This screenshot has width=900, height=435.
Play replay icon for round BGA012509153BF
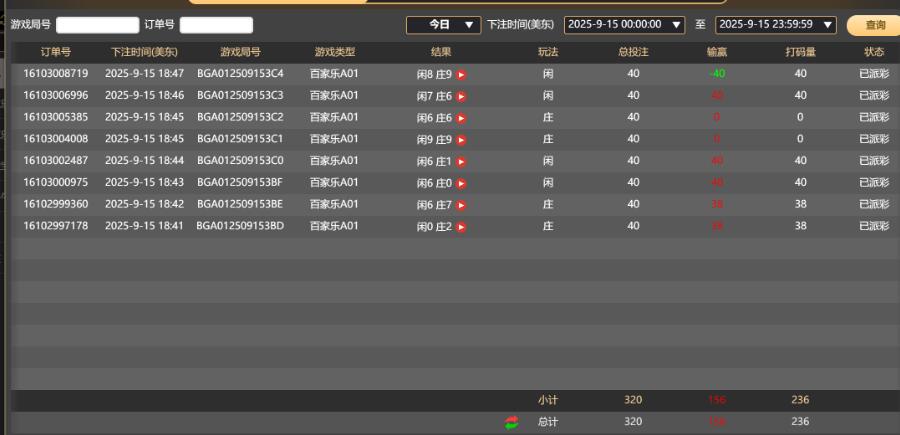click(x=461, y=183)
